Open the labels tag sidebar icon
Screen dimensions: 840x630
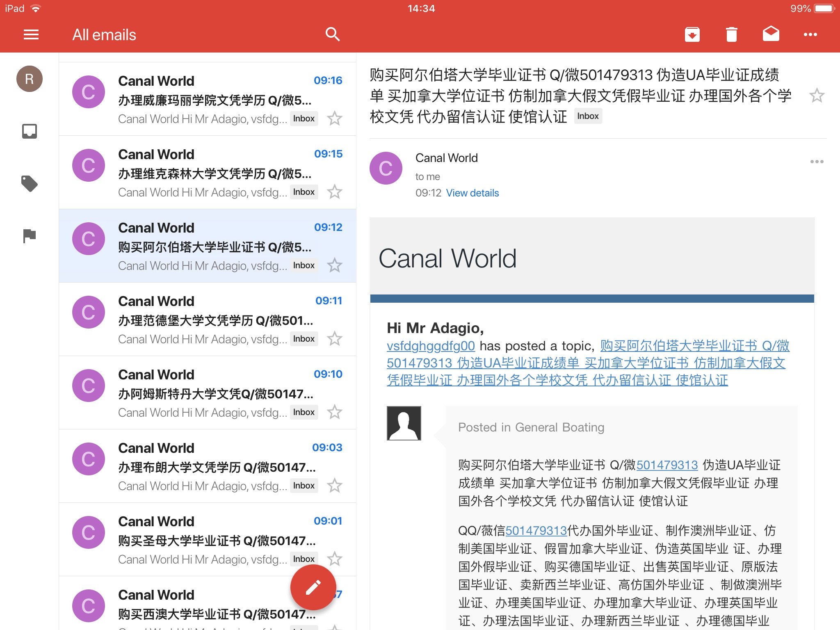click(30, 184)
